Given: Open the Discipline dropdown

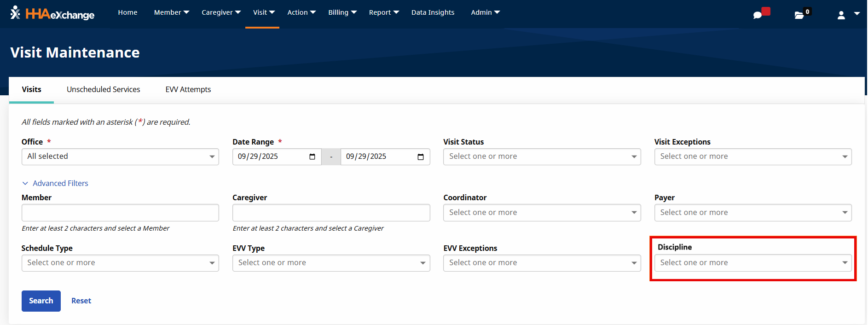Looking at the screenshot, I should 752,263.
